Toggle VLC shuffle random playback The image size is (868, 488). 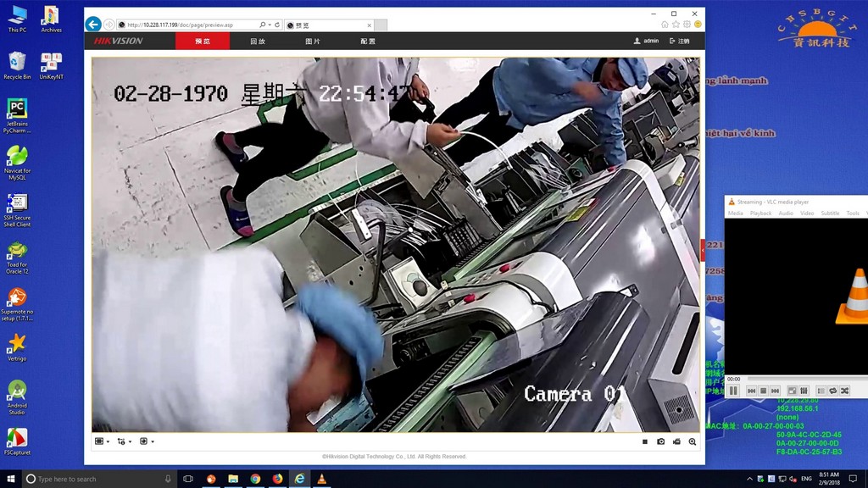[x=844, y=391]
